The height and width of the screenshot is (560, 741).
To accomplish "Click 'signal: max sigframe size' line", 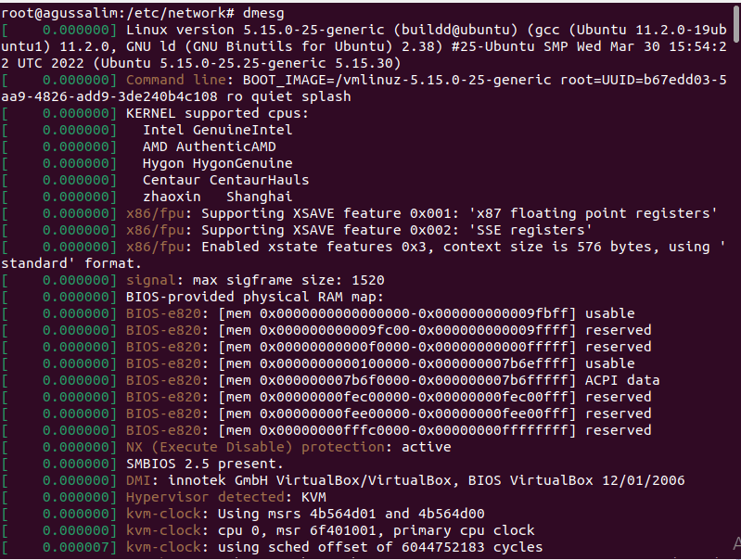I will click(x=255, y=280).
